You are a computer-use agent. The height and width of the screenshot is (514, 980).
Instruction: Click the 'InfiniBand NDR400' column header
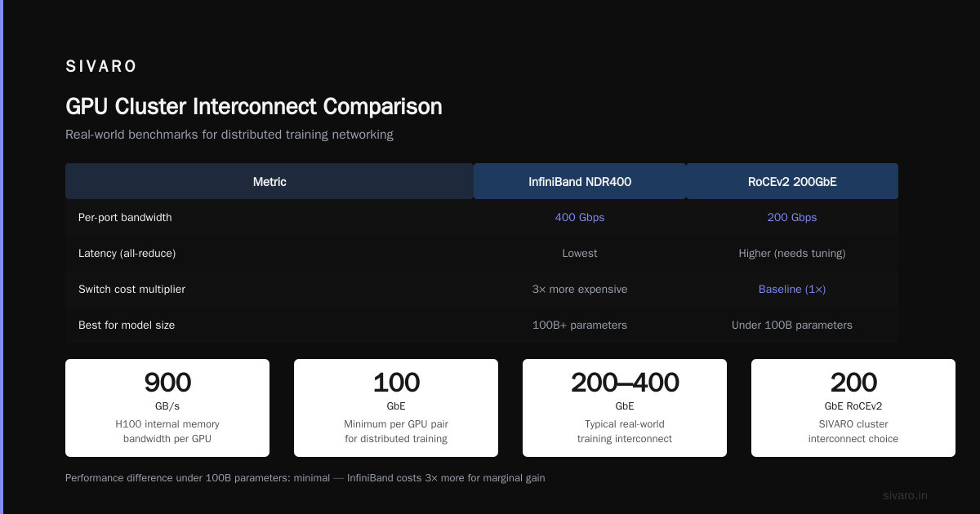[580, 182]
